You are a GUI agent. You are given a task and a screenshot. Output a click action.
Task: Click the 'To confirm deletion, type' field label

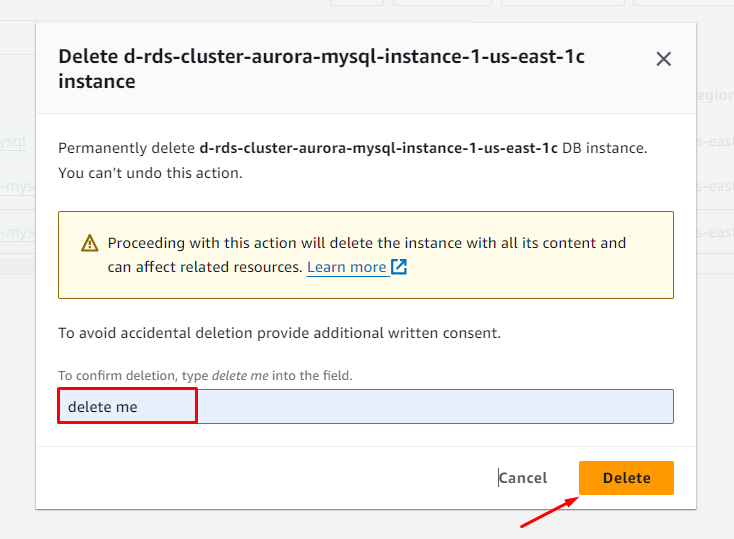tap(205, 375)
